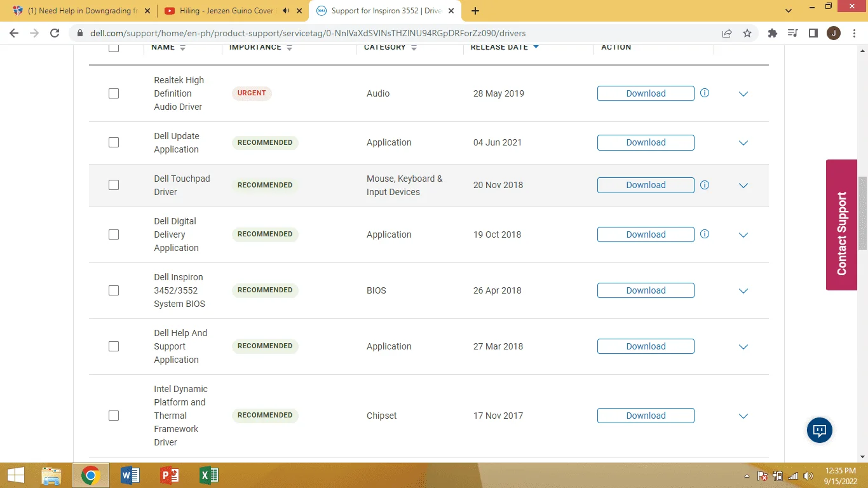Screen dimensions: 868x488
Task: Show info for Realtek High Definition Audio Driver
Action: tap(705, 93)
